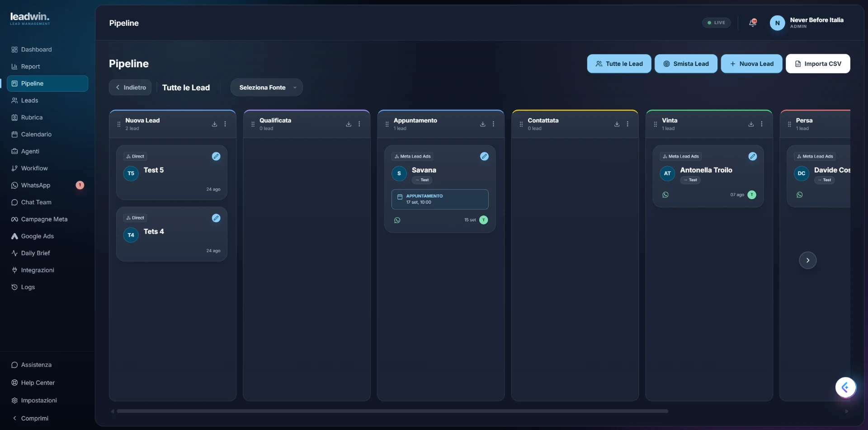Click the Tutte le Lead button
The image size is (868, 430).
click(x=619, y=64)
